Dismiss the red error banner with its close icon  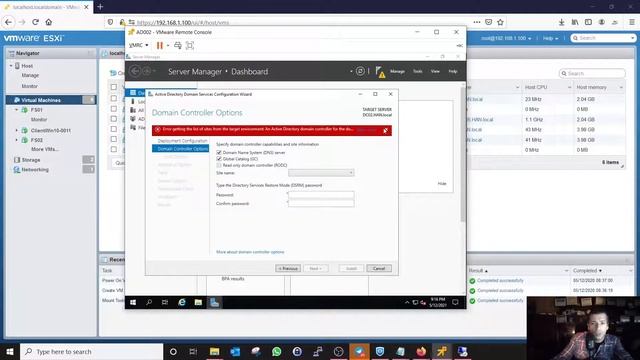385,131
